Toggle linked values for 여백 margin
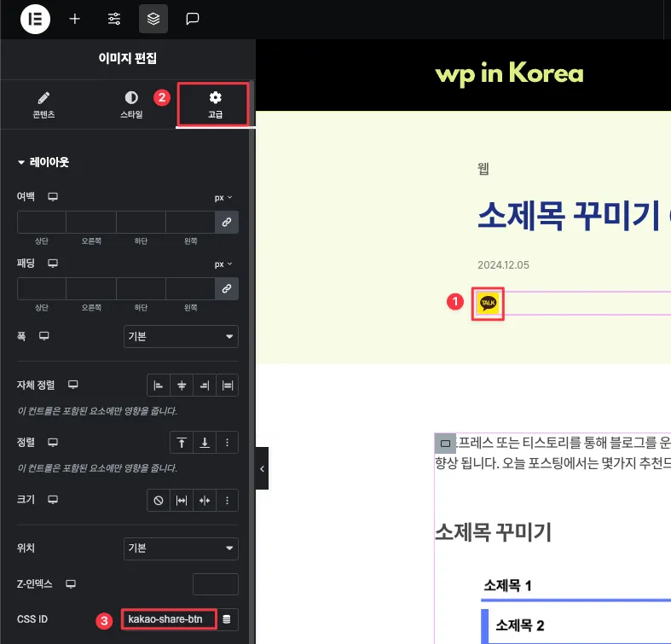The image size is (671, 644). pyautogui.click(x=227, y=222)
